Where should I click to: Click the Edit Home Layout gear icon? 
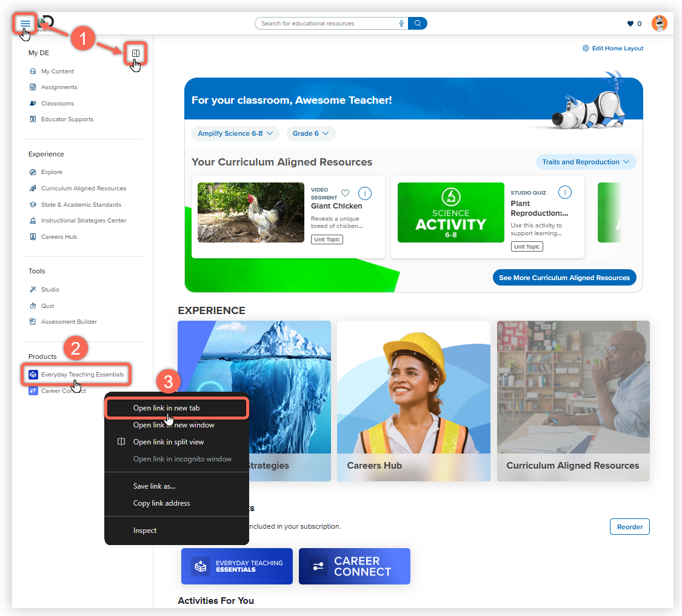(x=586, y=49)
